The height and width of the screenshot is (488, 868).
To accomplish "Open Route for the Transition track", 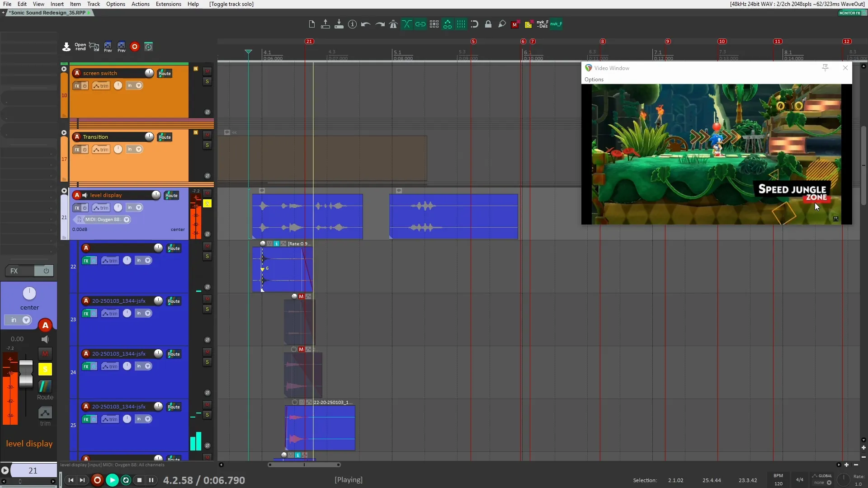I will click(x=165, y=137).
